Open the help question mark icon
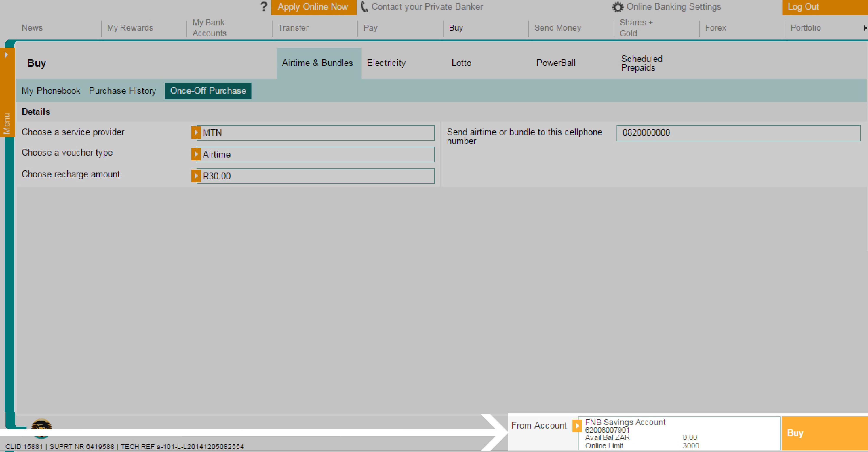The width and height of the screenshot is (868, 452). click(x=264, y=7)
